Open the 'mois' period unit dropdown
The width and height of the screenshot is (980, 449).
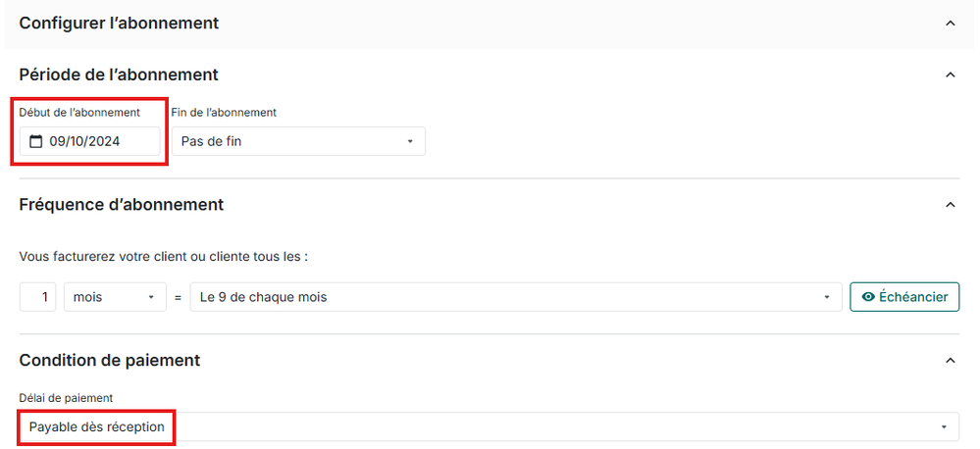pos(114,297)
